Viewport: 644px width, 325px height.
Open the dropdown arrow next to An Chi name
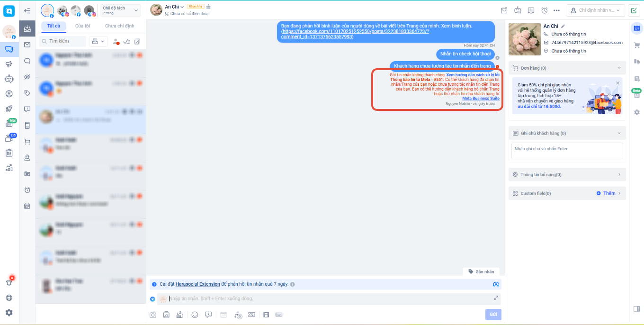182,7
